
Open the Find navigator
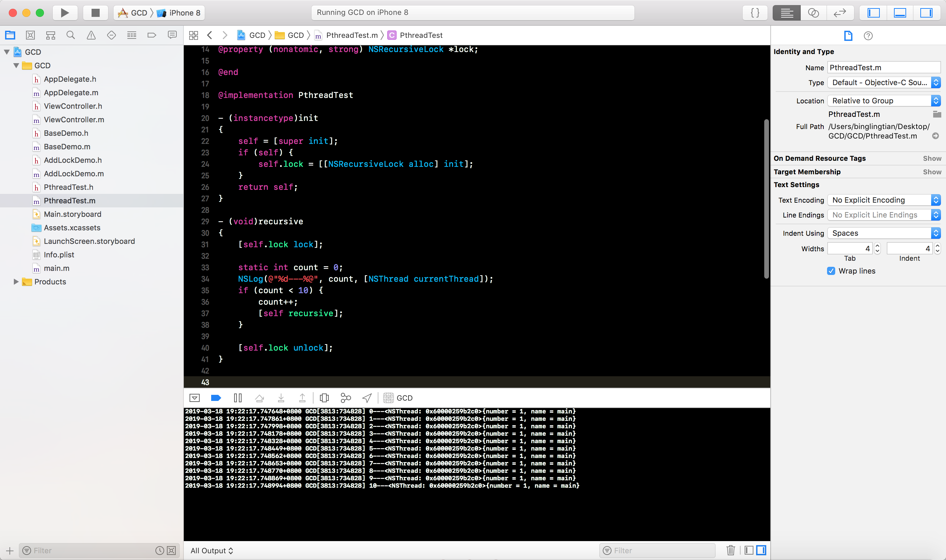click(x=71, y=35)
